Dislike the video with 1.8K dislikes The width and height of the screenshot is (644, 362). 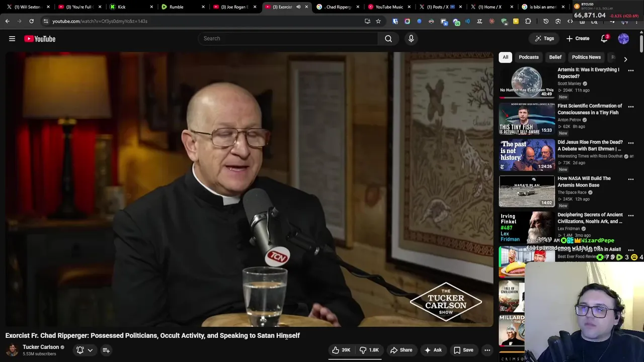pos(369,350)
